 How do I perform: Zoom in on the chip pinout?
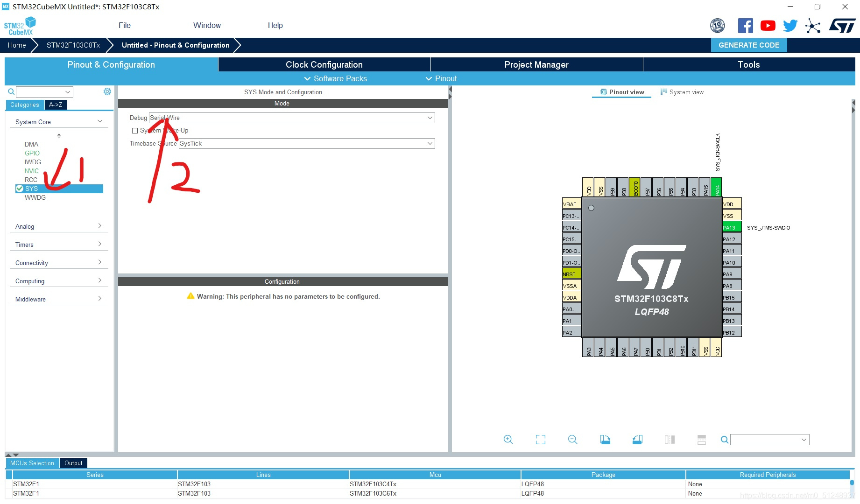508,440
